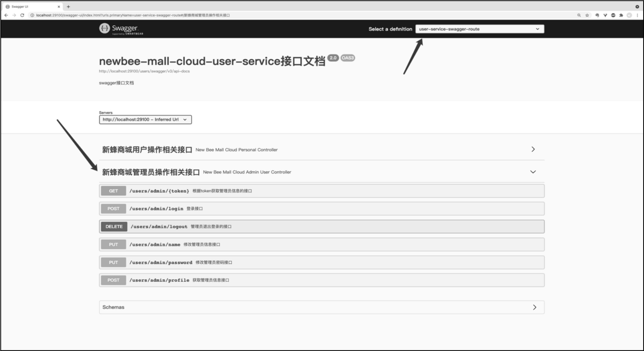Open the Select a definition dropdown
The width and height of the screenshot is (644, 351).
(x=479, y=29)
